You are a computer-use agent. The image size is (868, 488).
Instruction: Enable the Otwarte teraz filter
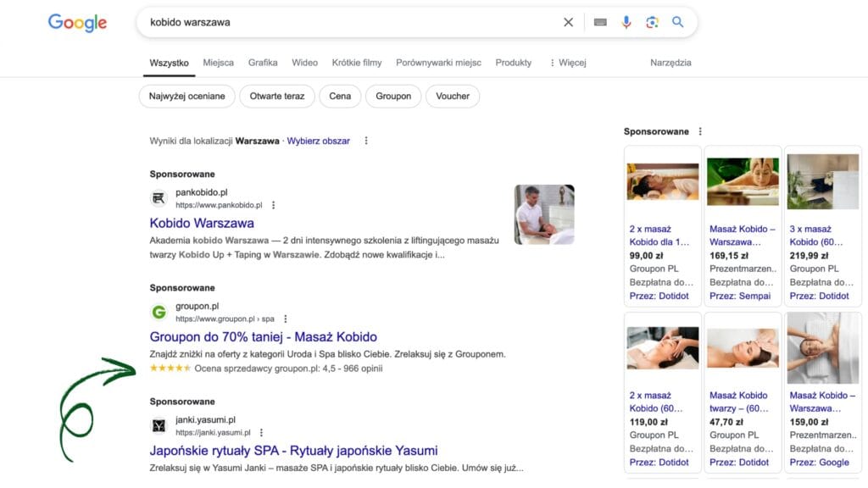pos(277,97)
